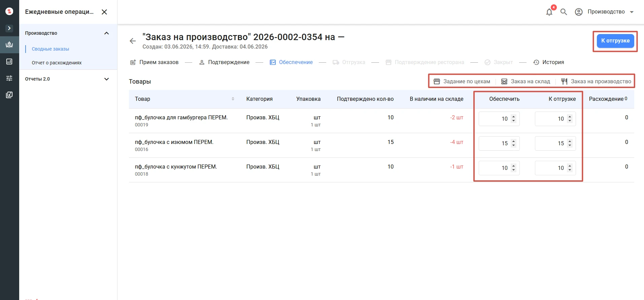Expand the left navigation rail

(x=9, y=28)
